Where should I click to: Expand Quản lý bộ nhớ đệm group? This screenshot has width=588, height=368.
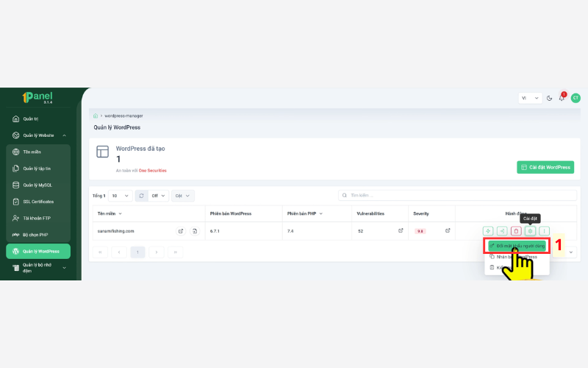coord(38,268)
